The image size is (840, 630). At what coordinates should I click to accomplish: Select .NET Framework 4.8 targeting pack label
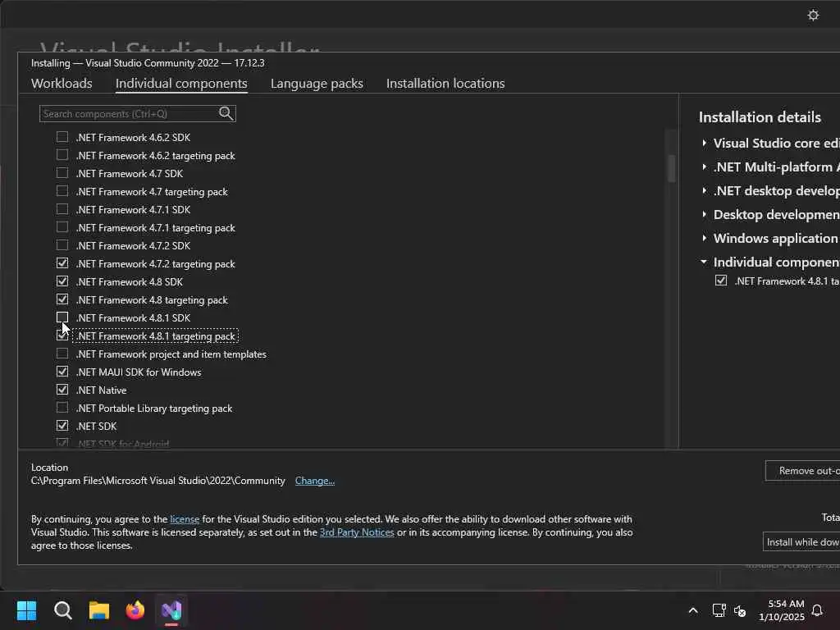pos(152,300)
